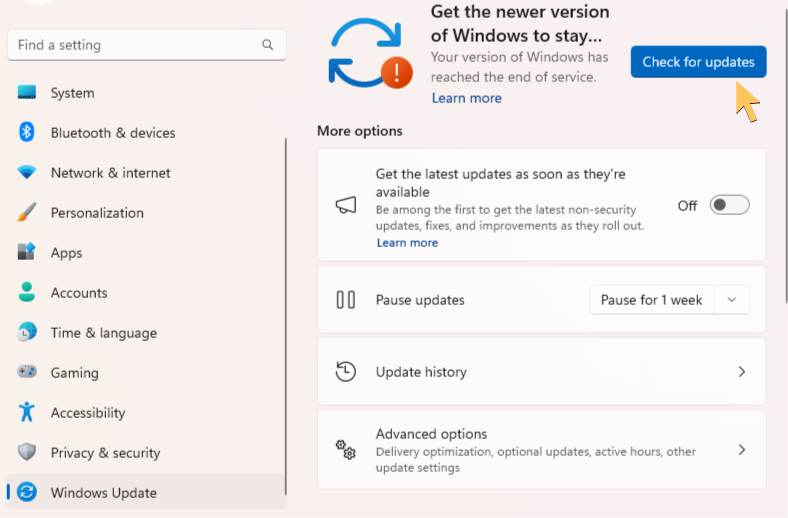Click the Privacy & security shield icon
The height and width of the screenshot is (518, 788).
coord(27,452)
